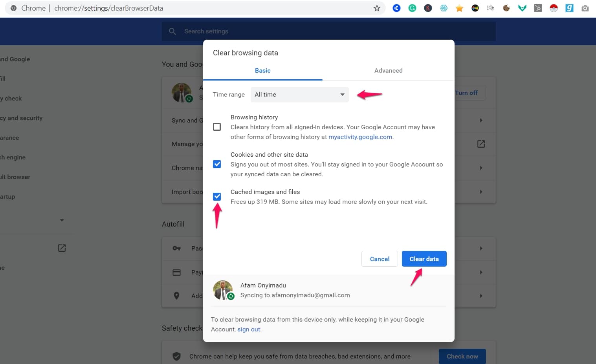Click the Chrome site info icon in address bar
Viewport: 596px width, 364px height.
13,8
